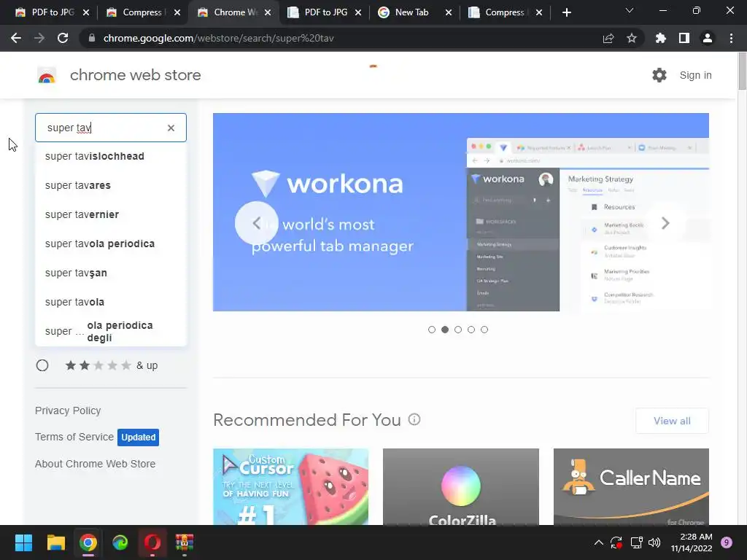Open the CallerName extension card
Screen dimensions: 747x560
631,486
